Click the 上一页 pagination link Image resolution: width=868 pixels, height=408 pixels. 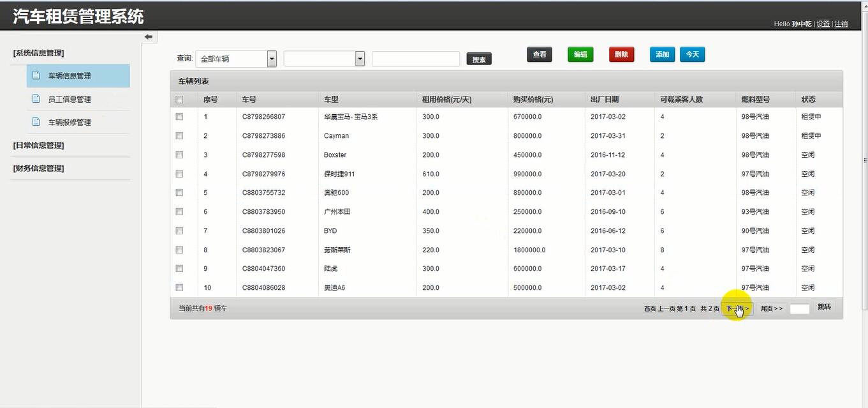click(x=666, y=308)
